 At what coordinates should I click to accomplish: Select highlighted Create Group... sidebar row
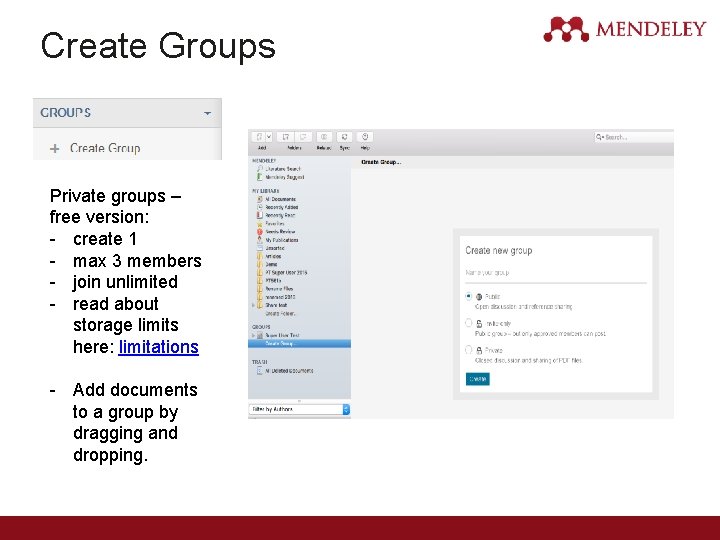click(x=299, y=343)
